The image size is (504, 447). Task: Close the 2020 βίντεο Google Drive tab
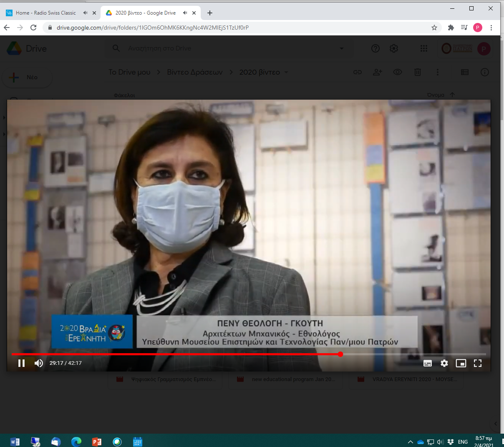194,13
